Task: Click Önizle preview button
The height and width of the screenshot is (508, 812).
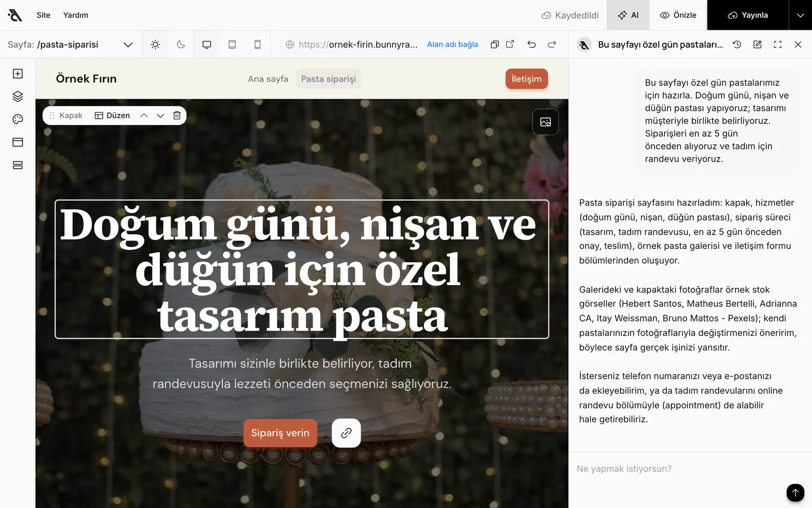Action: (x=678, y=15)
